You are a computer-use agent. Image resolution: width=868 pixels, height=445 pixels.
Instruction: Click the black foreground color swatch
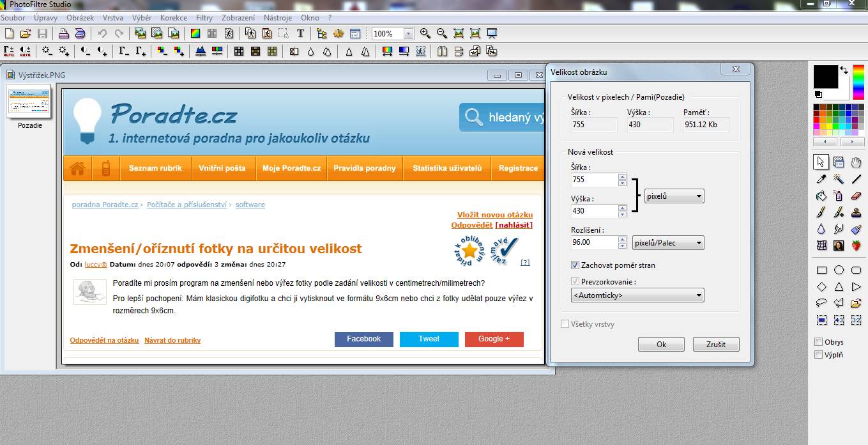[x=825, y=77]
